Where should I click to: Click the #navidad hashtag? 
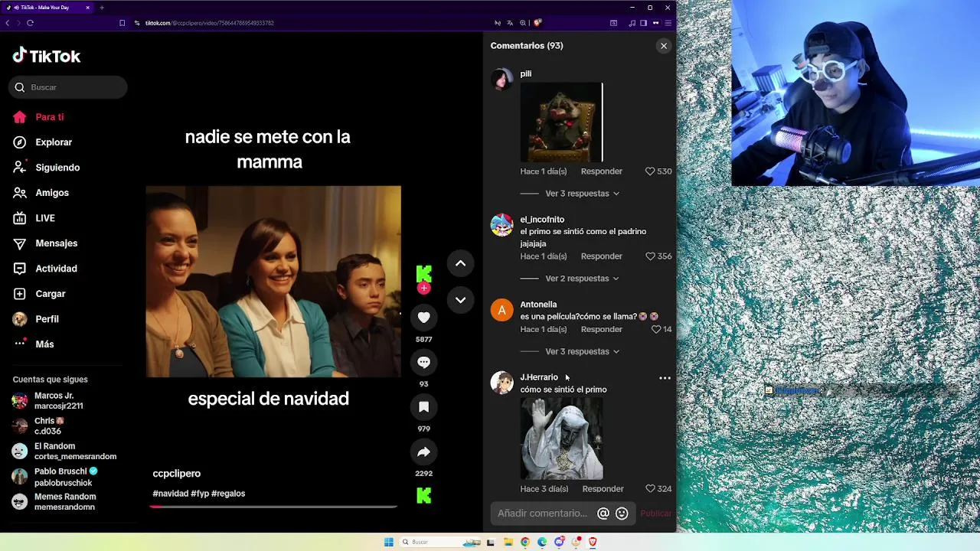171,494
